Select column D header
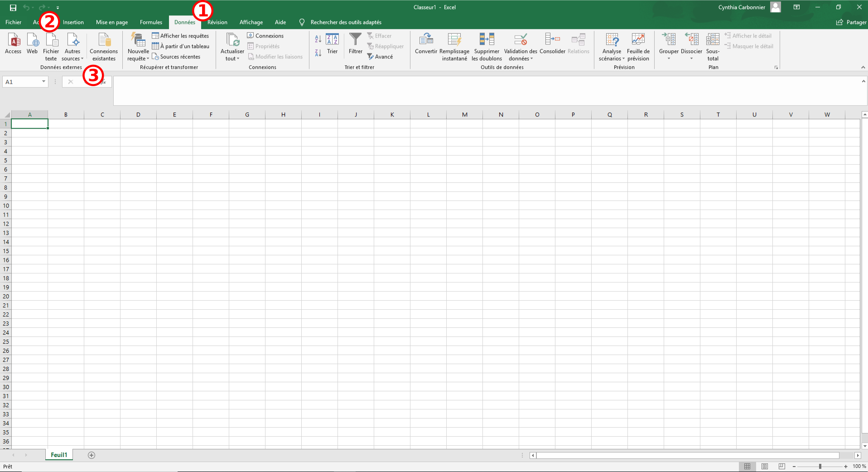868x472 pixels. point(138,115)
